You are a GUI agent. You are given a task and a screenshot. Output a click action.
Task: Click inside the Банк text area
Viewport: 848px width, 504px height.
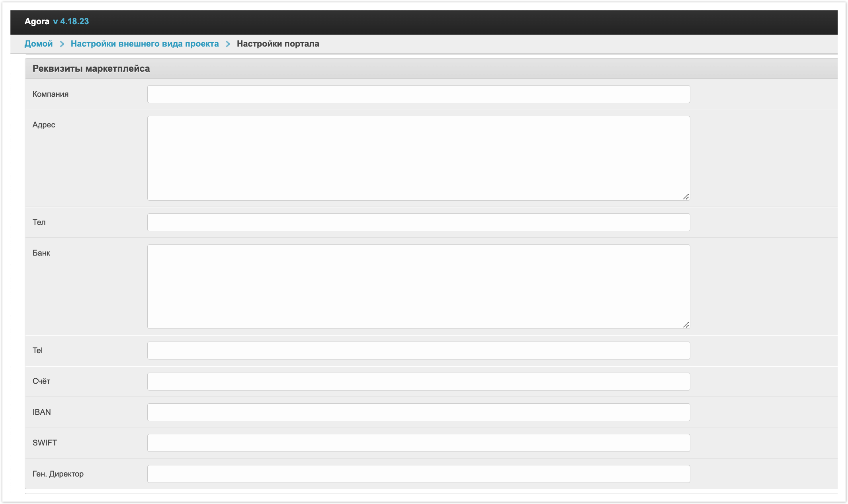pos(418,286)
